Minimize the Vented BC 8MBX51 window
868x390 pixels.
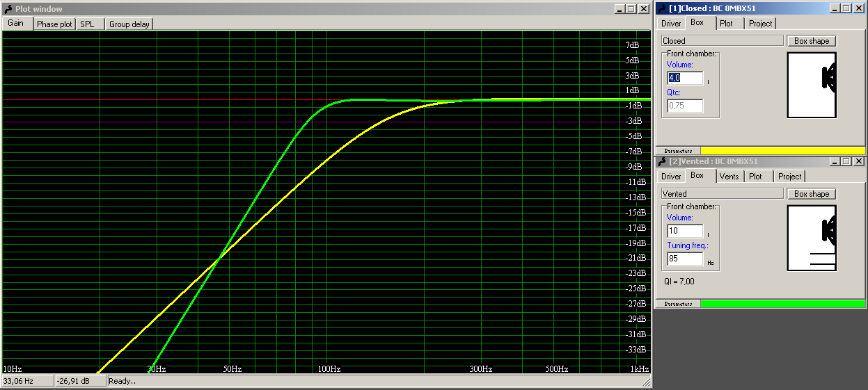point(835,161)
